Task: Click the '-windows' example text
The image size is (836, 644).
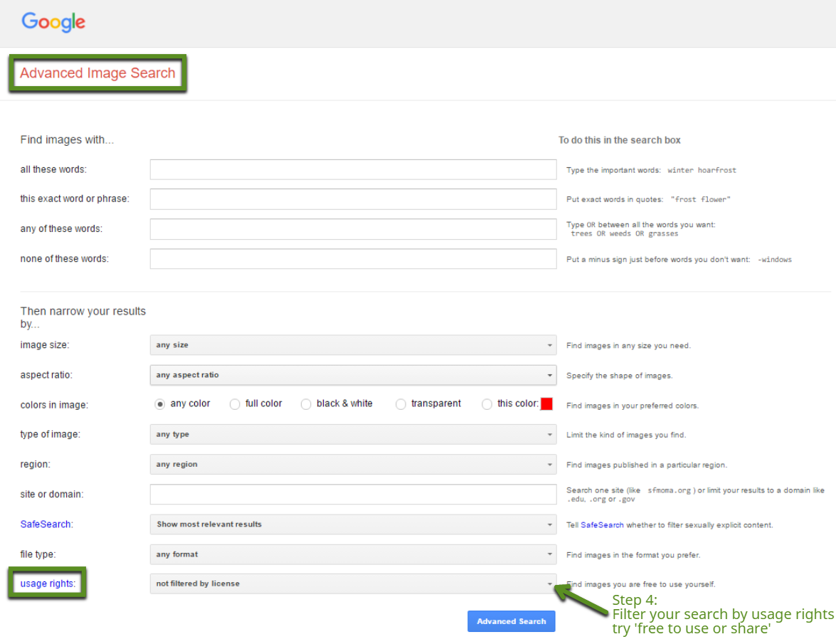Action: pyautogui.click(x=775, y=260)
